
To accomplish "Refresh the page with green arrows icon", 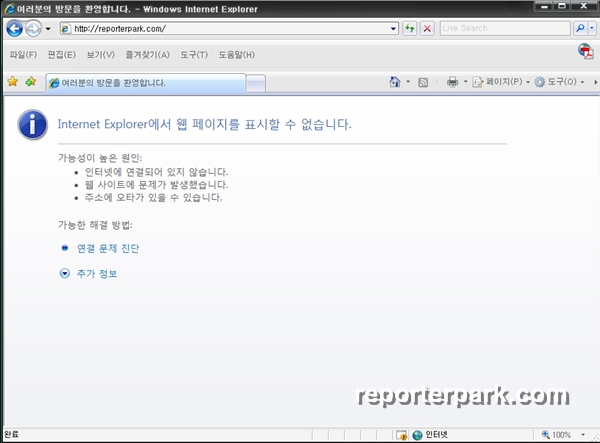I will [409, 28].
